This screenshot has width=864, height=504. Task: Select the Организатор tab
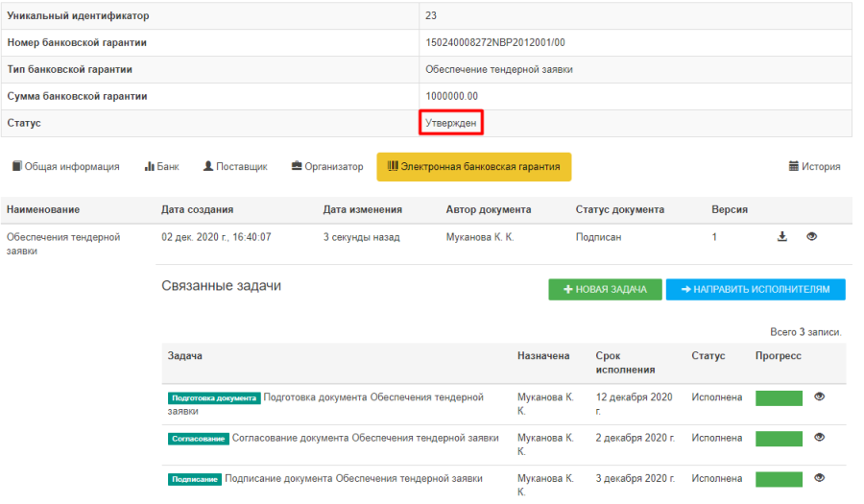327,167
